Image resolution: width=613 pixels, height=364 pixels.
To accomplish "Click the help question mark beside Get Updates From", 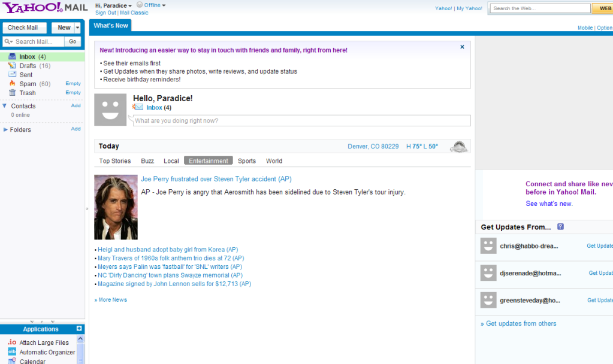I will pyautogui.click(x=560, y=227).
